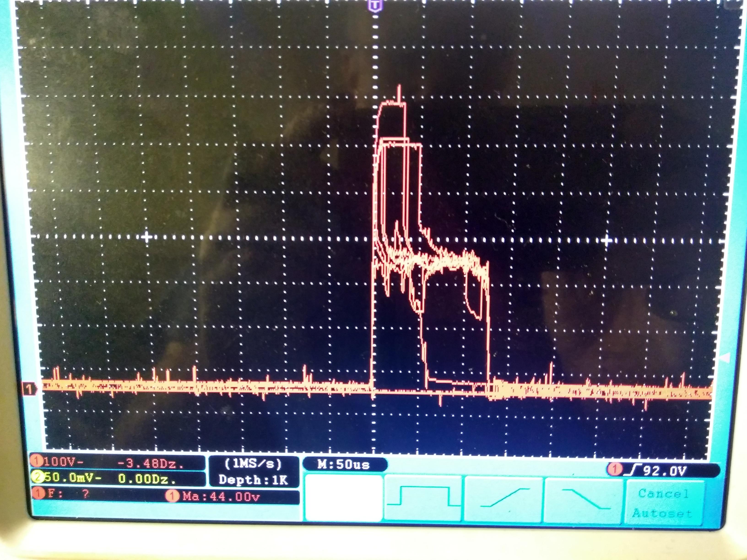Click the red channel 1 badge beside Ma measurement

coord(172,495)
